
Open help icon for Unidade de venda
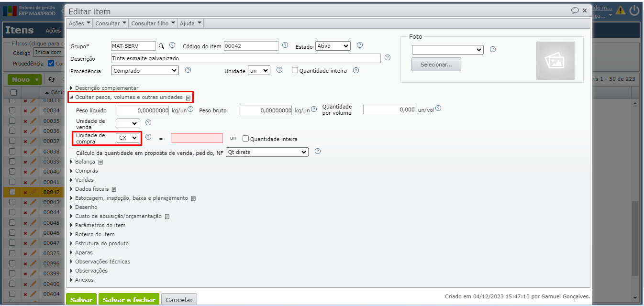(148, 123)
